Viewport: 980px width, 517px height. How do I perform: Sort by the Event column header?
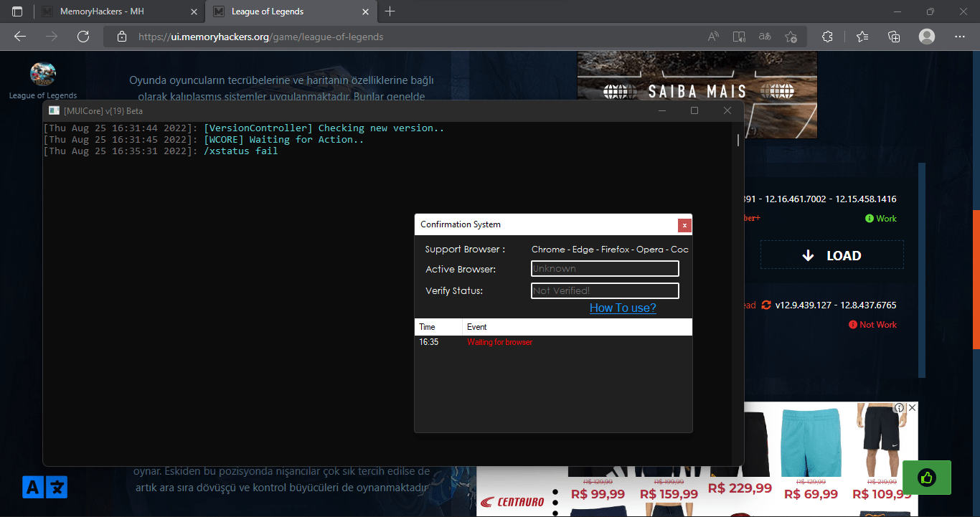pyautogui.click(x=578, y=327)
